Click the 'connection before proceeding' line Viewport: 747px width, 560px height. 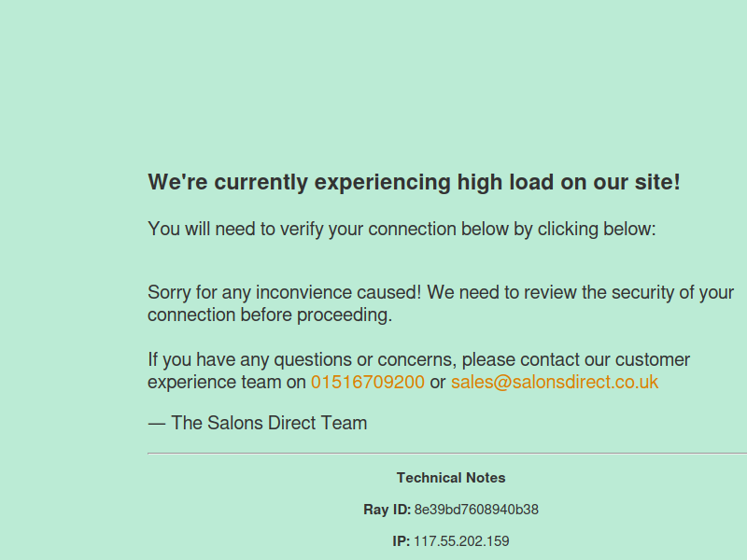[270, 315]
